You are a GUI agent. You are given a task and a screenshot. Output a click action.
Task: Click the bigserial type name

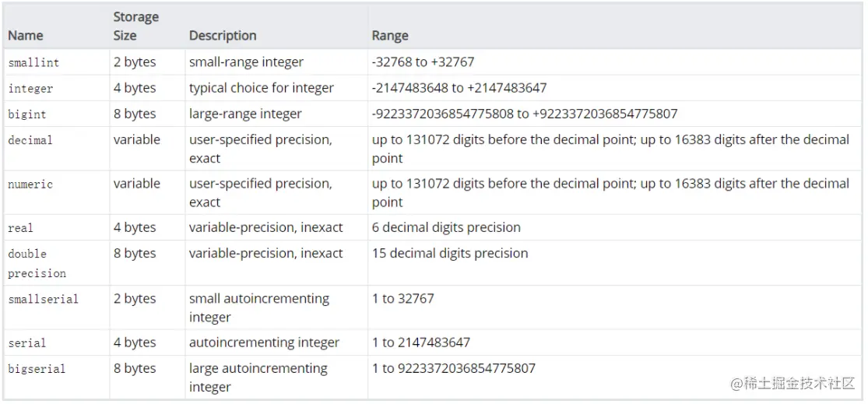[x=37, y=369]
